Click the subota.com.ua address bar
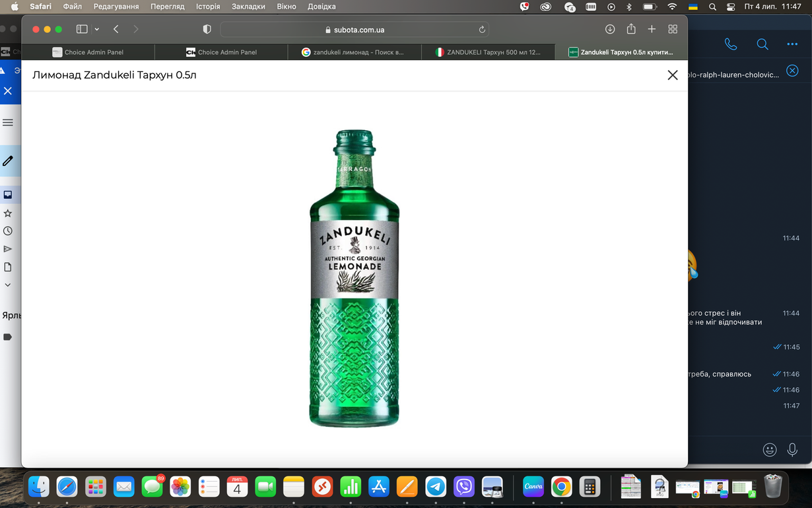Viewport: 812px width, 508px height. tap(355, 30)
